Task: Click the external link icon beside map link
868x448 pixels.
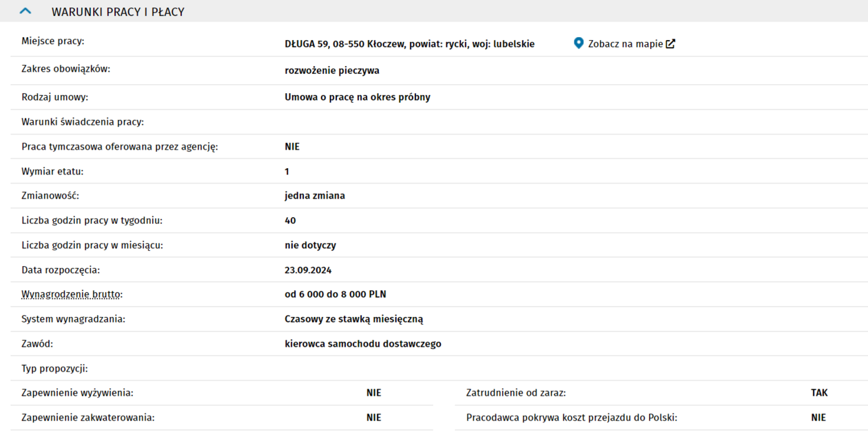Action: point(670,44)
